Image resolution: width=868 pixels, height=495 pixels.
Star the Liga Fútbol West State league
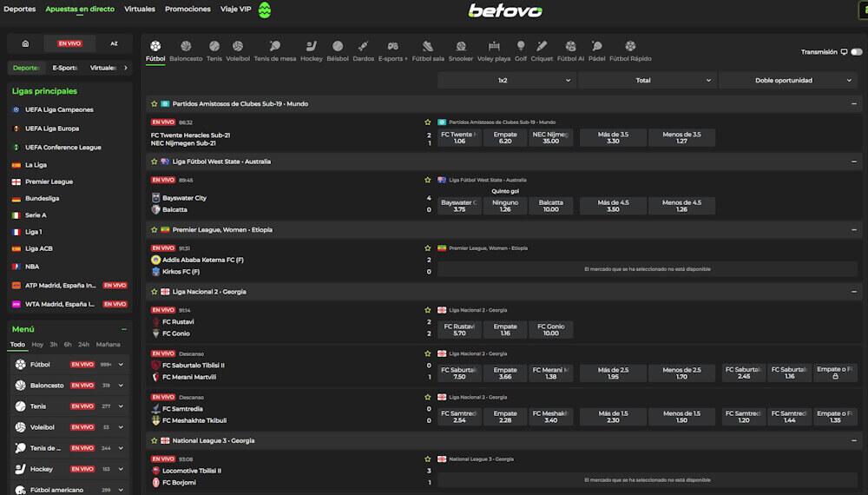coord(155,162)
